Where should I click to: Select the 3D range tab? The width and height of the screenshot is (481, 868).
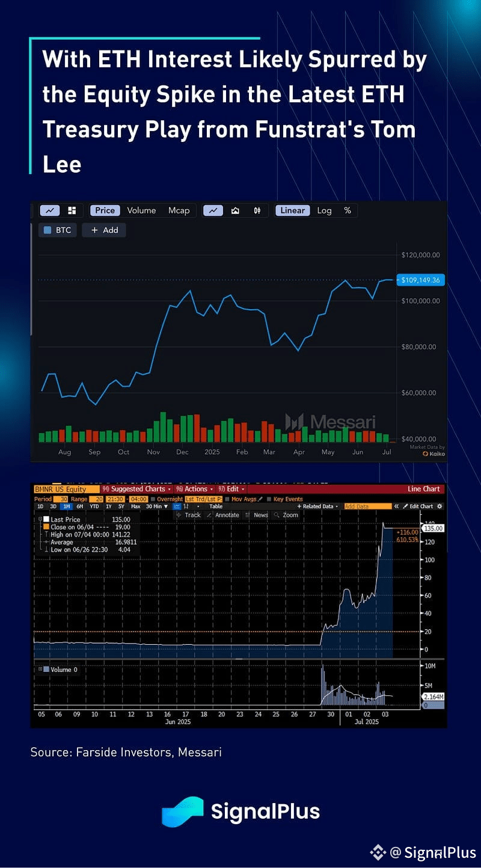tap(54, 506)
